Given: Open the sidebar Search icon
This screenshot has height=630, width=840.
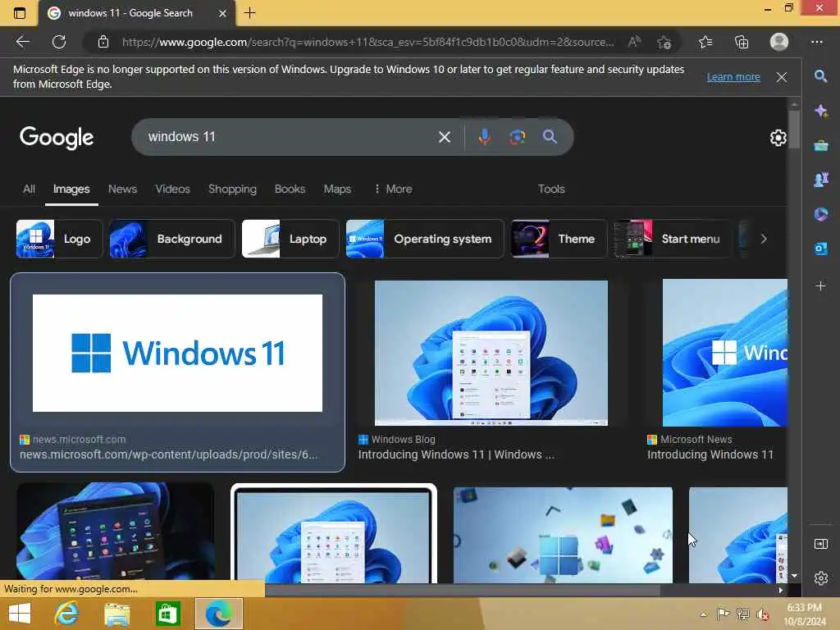Looking at the screenshot, I should pos(820,76).
